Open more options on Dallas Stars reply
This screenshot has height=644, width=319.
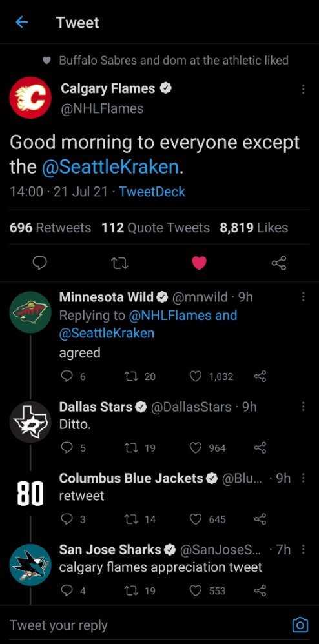pos(304,407)
